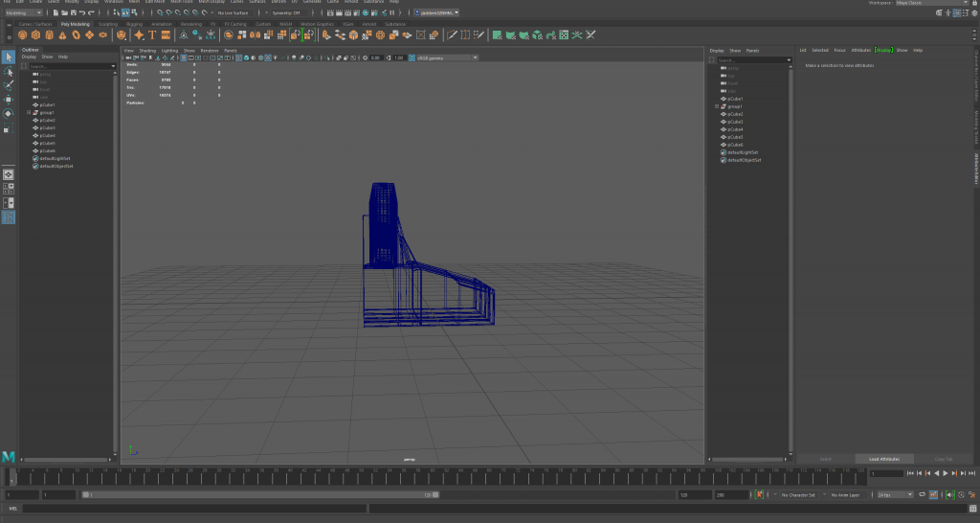Click the time range slider bar

point(258,495)
